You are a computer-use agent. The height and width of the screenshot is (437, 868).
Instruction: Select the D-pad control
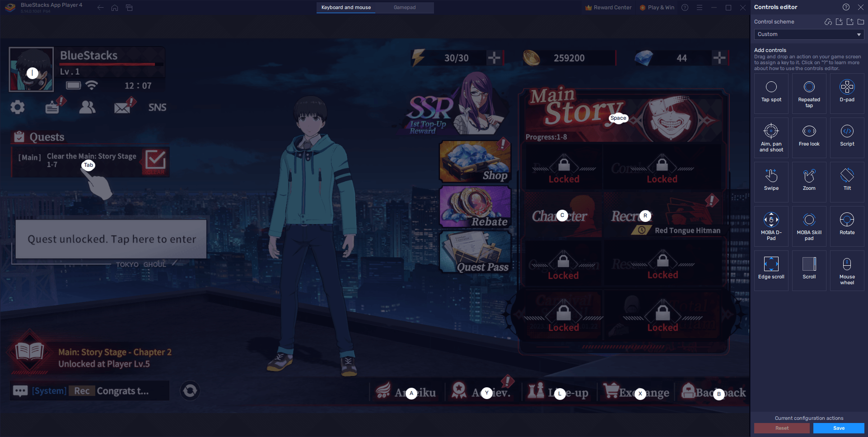847,93
